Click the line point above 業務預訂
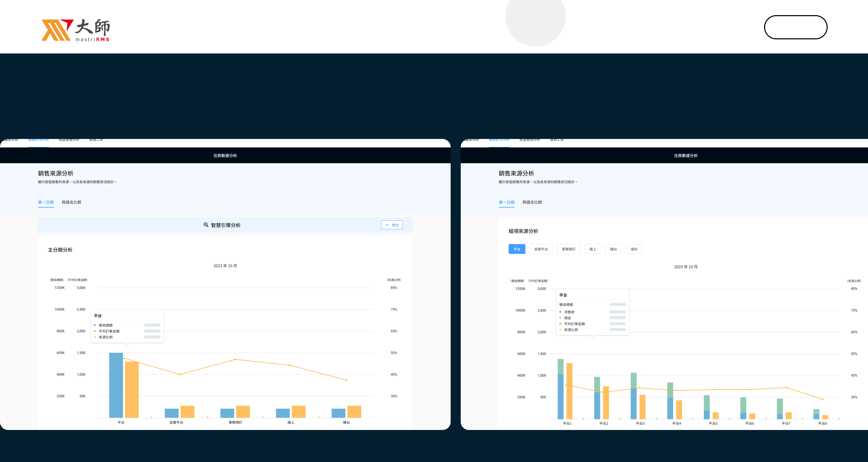This screenshot has height=462, width=868. 235,359
